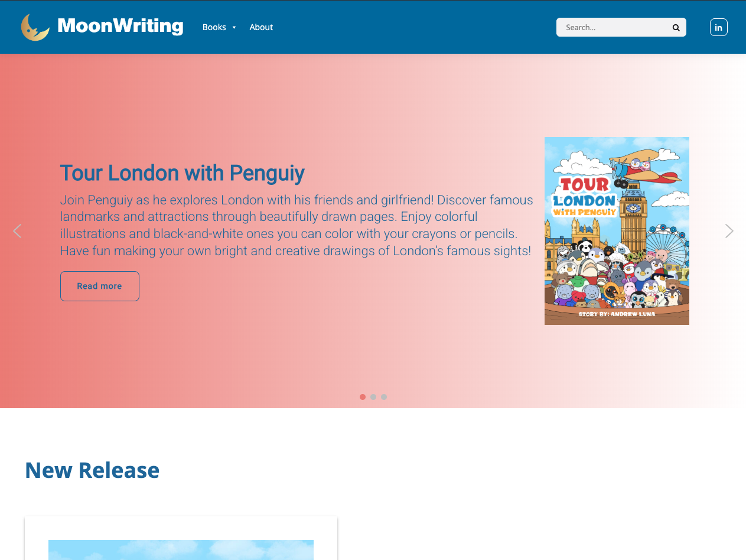Click the slide text starting 'Join Penguiy'
Viewport: 746px width, 560px height.
click(x=297, y=225)
